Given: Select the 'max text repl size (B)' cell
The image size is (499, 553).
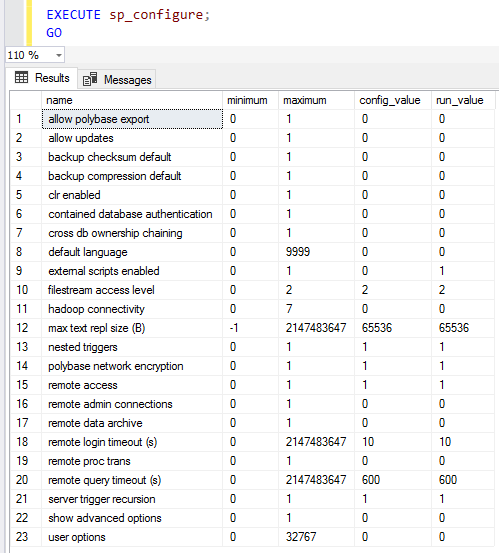Looking at the screenshot, I should 132,328.
